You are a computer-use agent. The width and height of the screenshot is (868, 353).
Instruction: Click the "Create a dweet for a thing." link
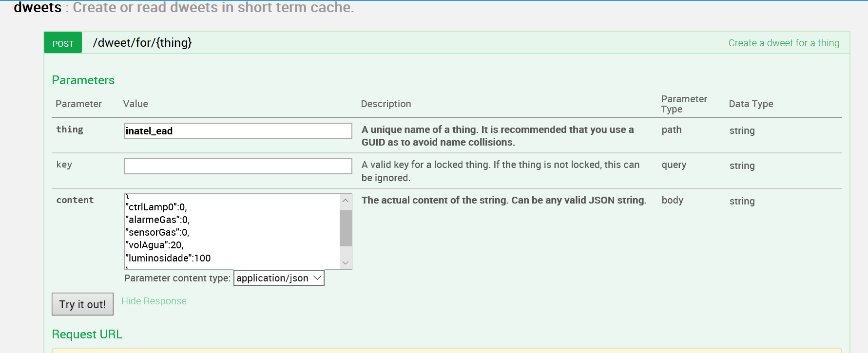click(x=784, y=43)
